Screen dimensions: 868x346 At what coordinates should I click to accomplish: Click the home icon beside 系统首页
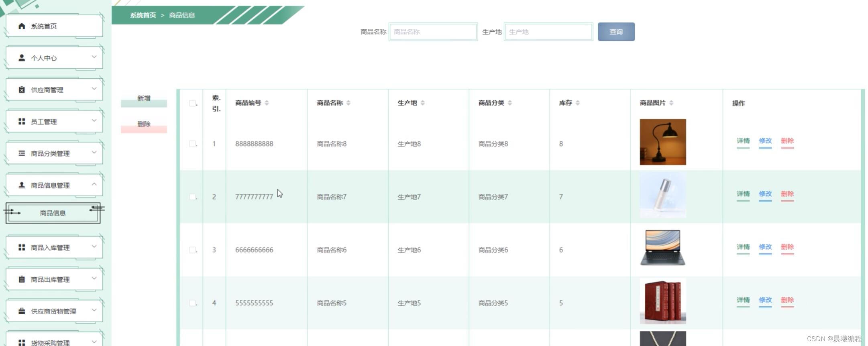pos(22,26)
